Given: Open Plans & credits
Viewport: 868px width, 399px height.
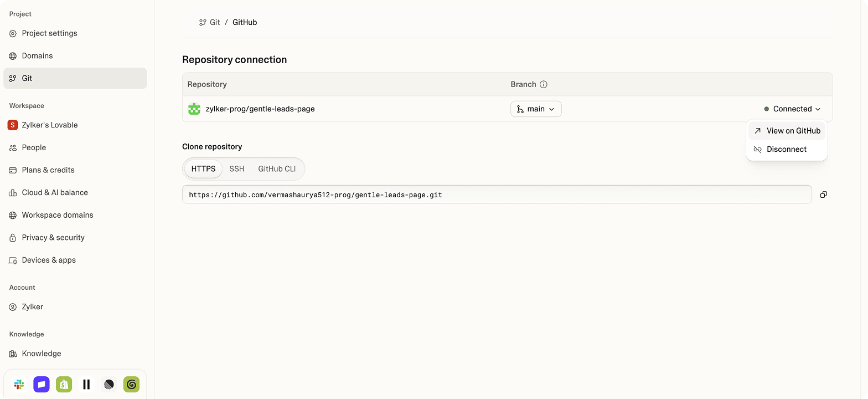Looking at the screenshot, I should tap(75, 170).
